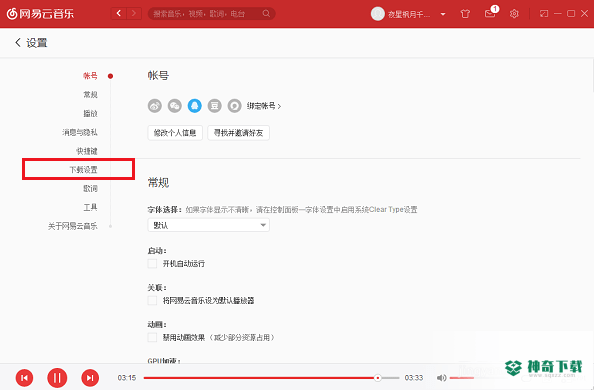Open the user avatar profile
The width and height of the screenshot is (594, 390).
[377, 14]
